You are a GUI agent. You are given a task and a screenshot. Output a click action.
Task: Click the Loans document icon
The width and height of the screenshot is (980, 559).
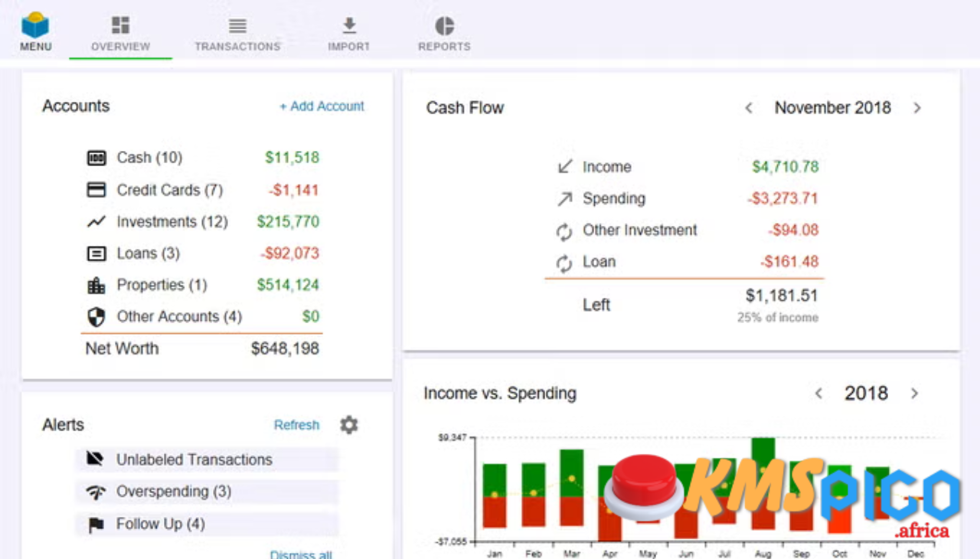[x=96, y=253]
